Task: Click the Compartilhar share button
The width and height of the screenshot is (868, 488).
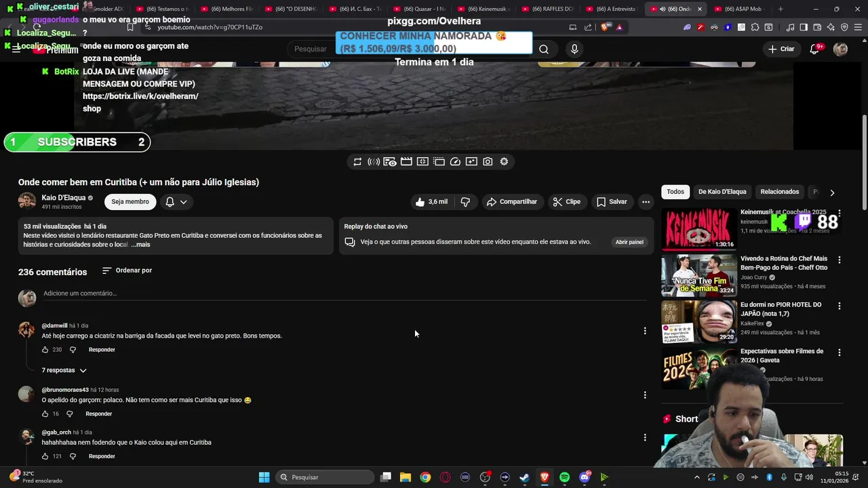Action: (x=512, y=202)
